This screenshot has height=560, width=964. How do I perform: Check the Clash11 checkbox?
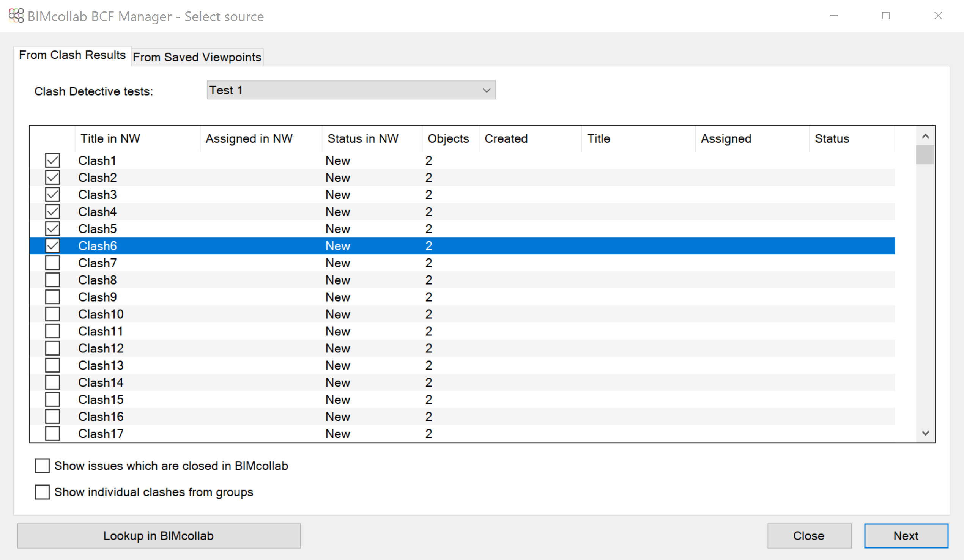(x=52, y=331)
